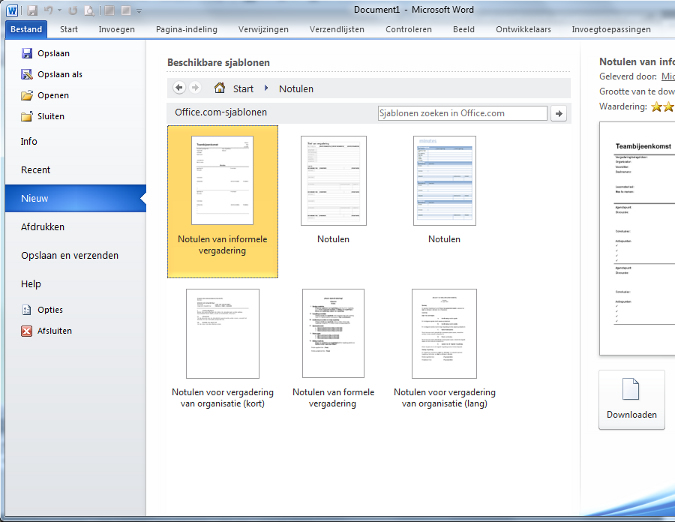The height and width of the screenshot is (522, 675).
Task: Click the back arrow in template navigation
Action: click(179, 88)
